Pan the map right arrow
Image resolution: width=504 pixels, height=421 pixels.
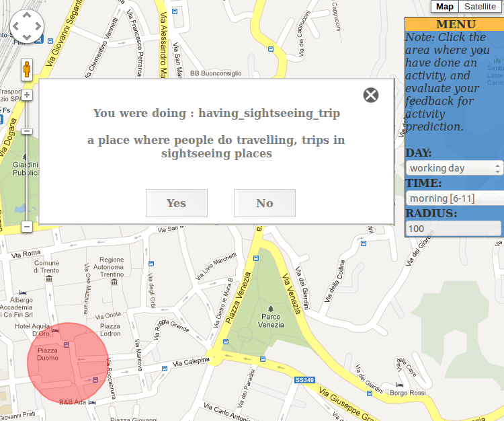click(x=38, y=26)
